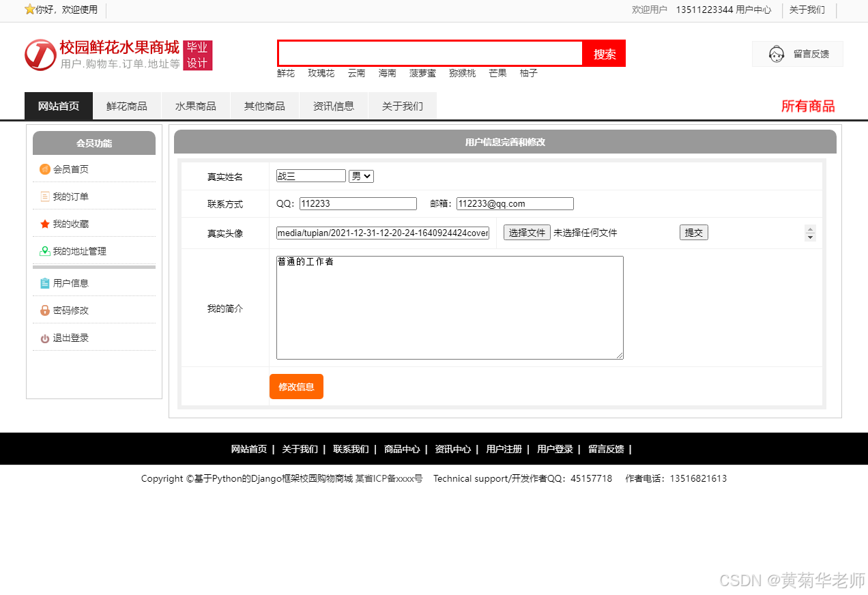
Task: Click the orange 修改信息 button
Action: [x=296, y=386]
